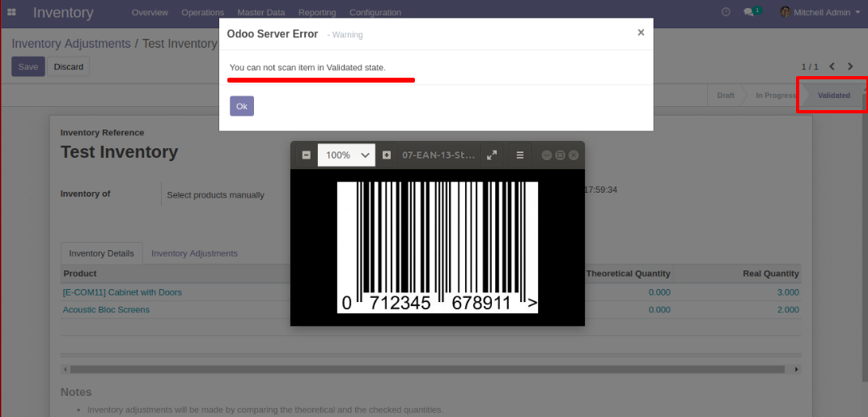Image resolution: width=868 pixels, height=417 pixels.
Task: Open the Overview menu
Action: 150,12
